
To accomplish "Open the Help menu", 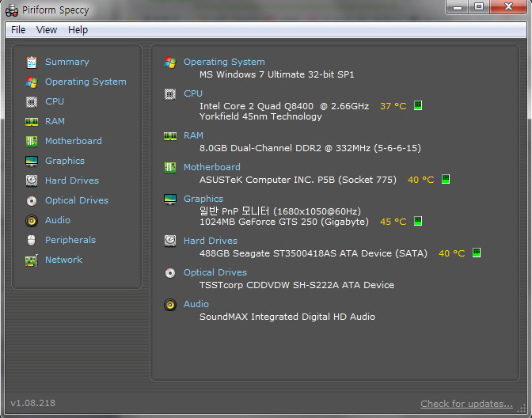I will 78,30.
